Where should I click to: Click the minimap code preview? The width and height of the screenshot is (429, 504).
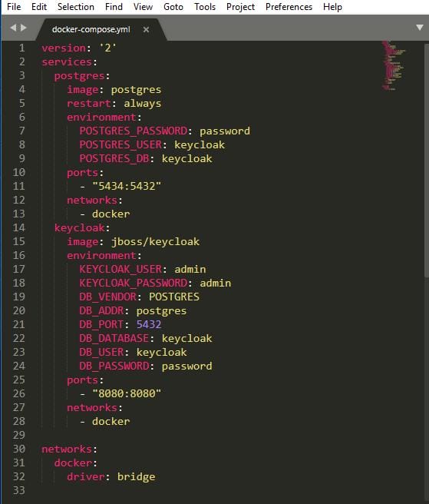pyautogui.click(x=394, y=66)
